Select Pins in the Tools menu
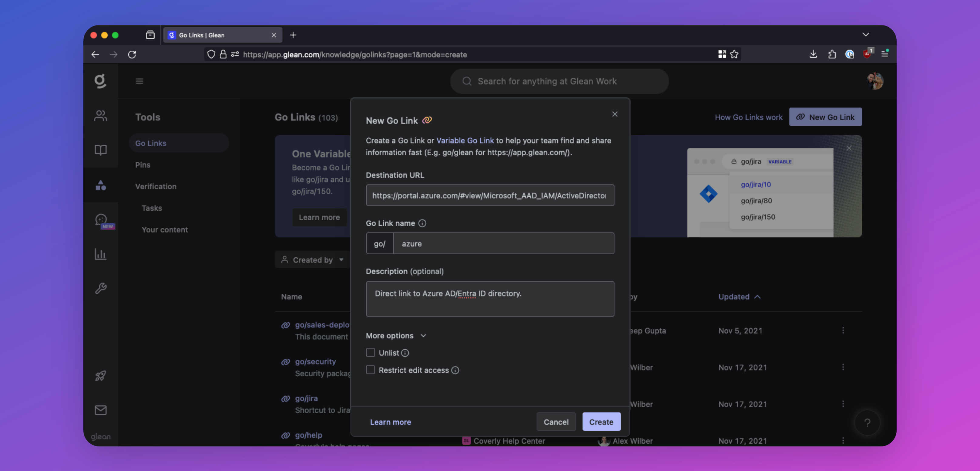Viewport: 980px width, 471px height. point(143,165)
